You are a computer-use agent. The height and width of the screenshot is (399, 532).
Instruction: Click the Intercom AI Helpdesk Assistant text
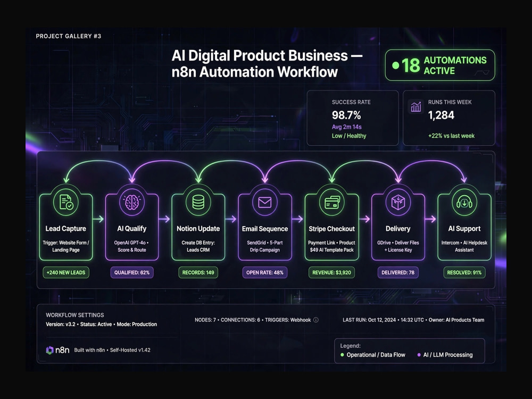click(464, 246)
